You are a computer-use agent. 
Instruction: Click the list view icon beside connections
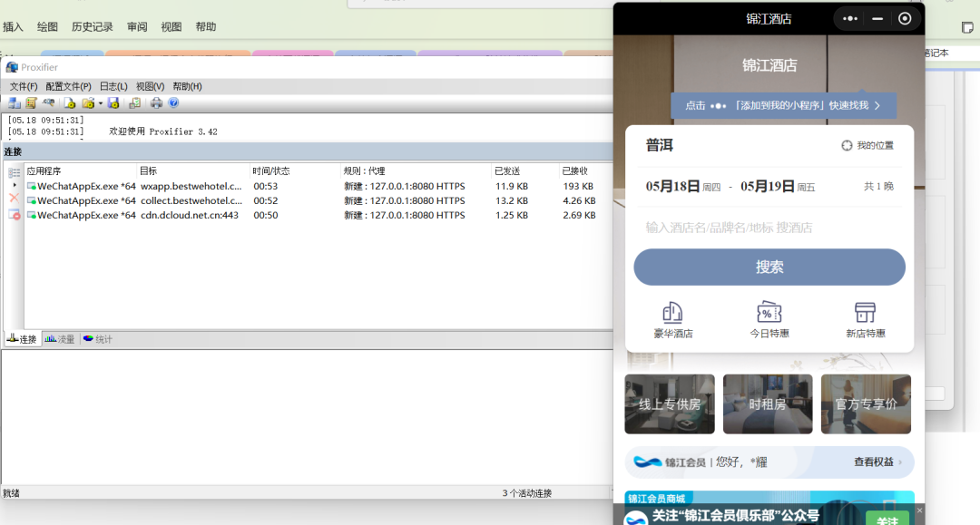15,172
